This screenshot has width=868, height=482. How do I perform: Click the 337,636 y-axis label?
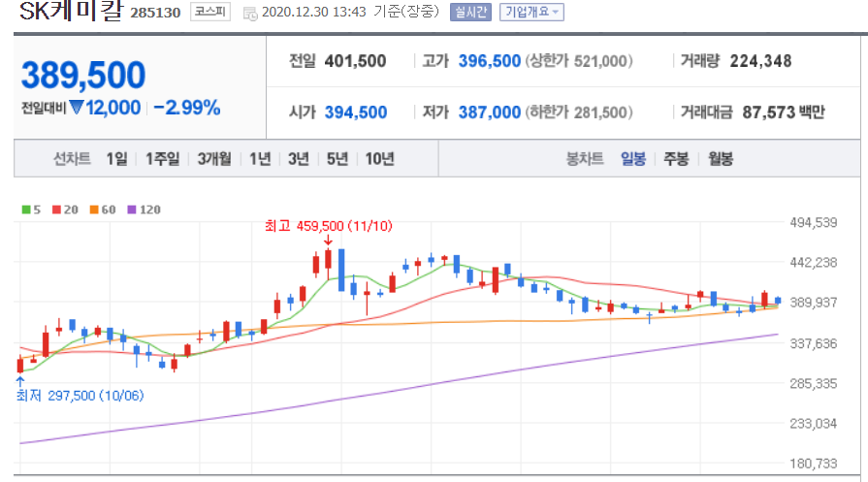pyautogui.click(x=813, y=343)
